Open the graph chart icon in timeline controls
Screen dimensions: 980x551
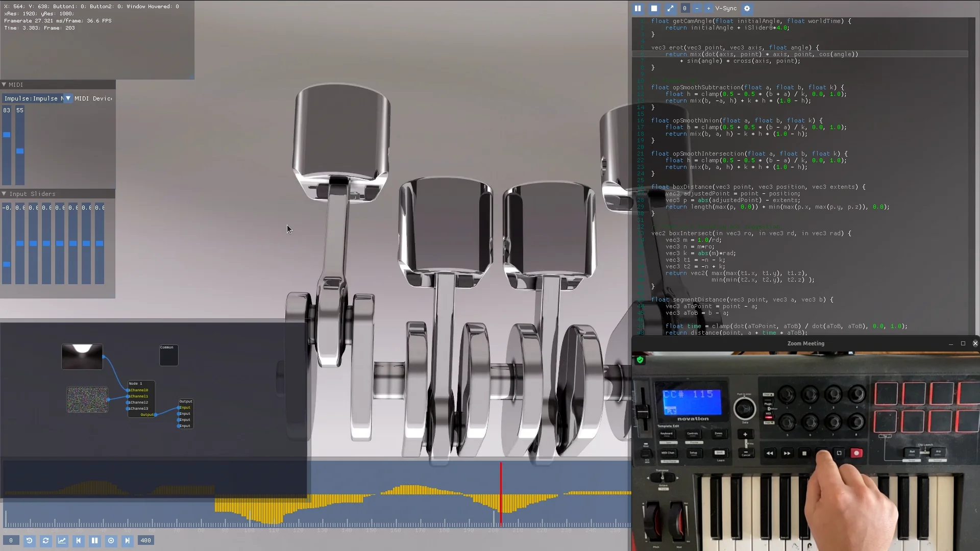point(62,540)
